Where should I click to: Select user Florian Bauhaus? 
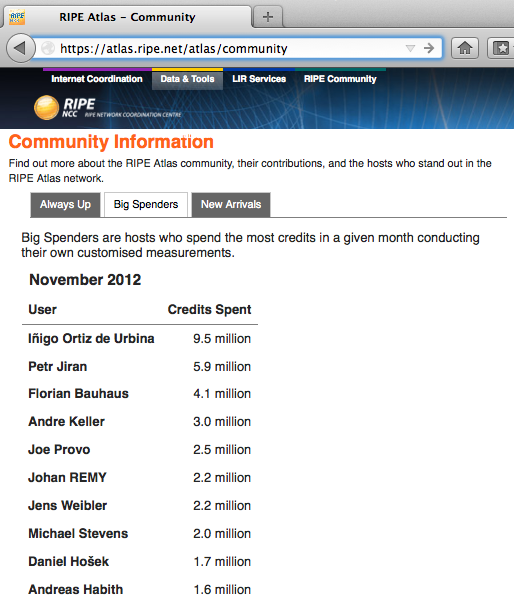click(78, 394)
